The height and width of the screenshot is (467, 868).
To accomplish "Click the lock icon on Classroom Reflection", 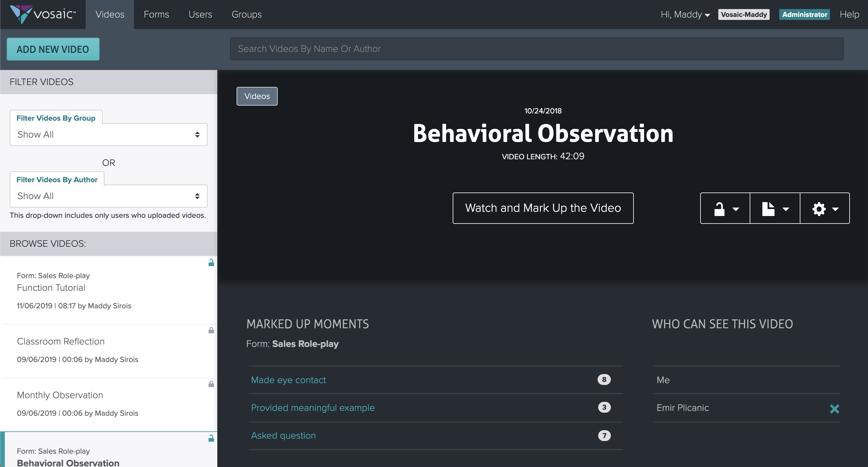I will (211, 330).
